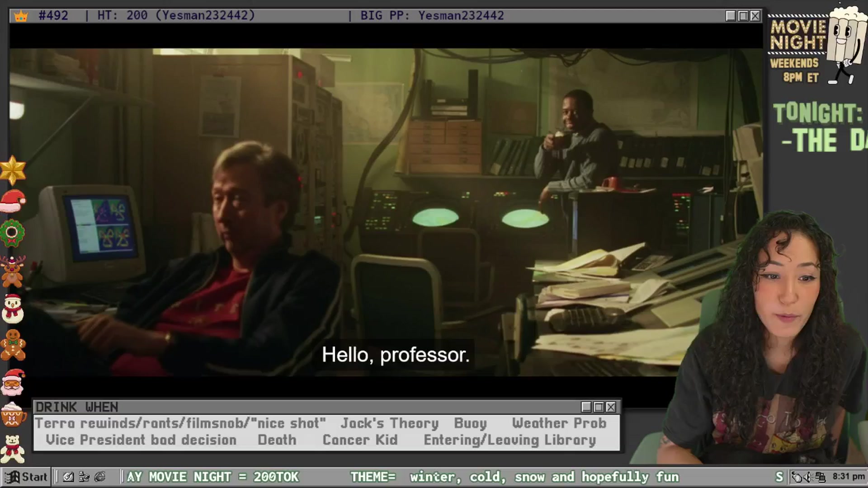Screen dimensions: 868x488
Task: Select the gold star ornament icon
Action: coord(13,170)
